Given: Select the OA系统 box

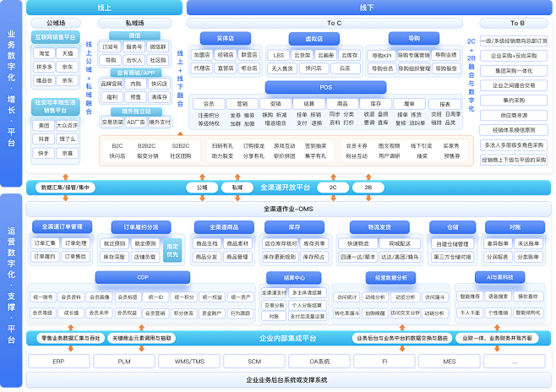Looking at the screenshot, I should (x=319, y=362).
